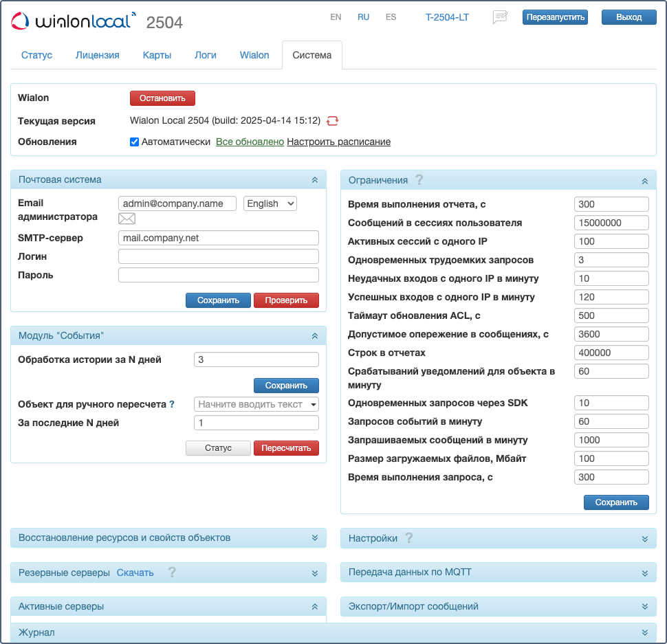This screenshot has height=644, width=667.
Task: Switch to the Лицензия tab
Action: pyautogui.click(x=98, y=55)
